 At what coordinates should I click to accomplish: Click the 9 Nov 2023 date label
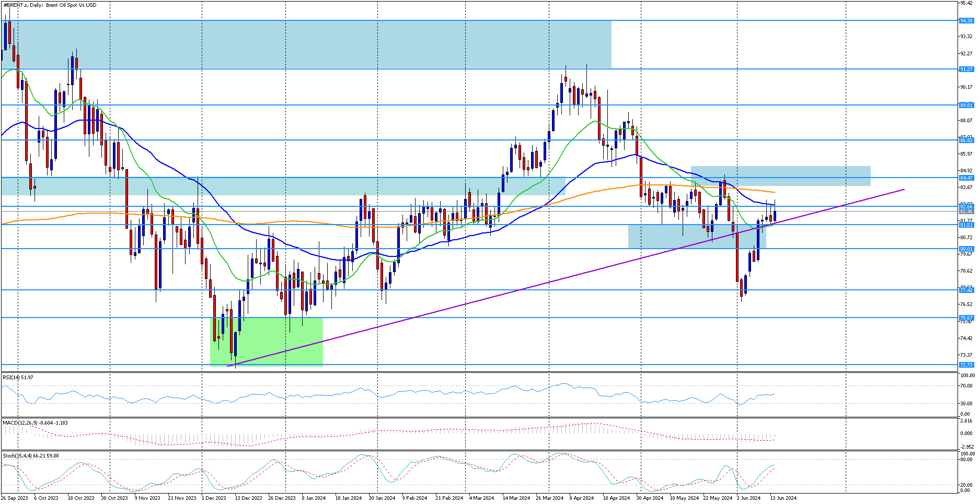point(147,498)
